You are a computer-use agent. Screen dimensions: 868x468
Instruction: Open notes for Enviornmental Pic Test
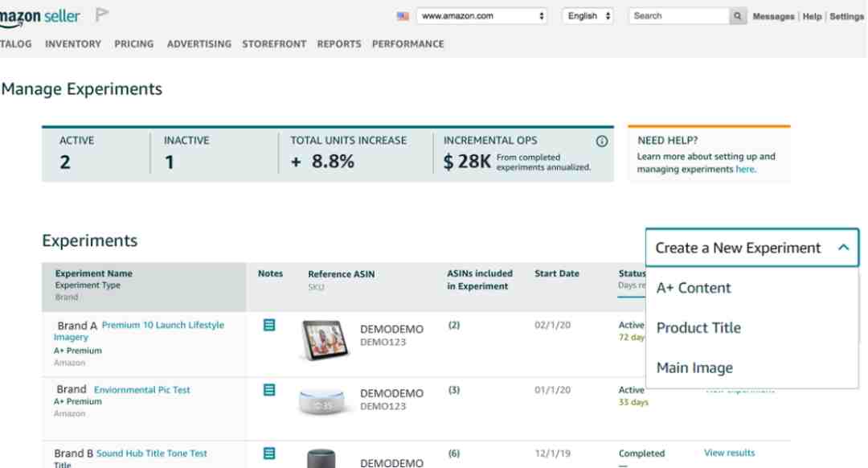pyautogui.click(x=269, y=390)
